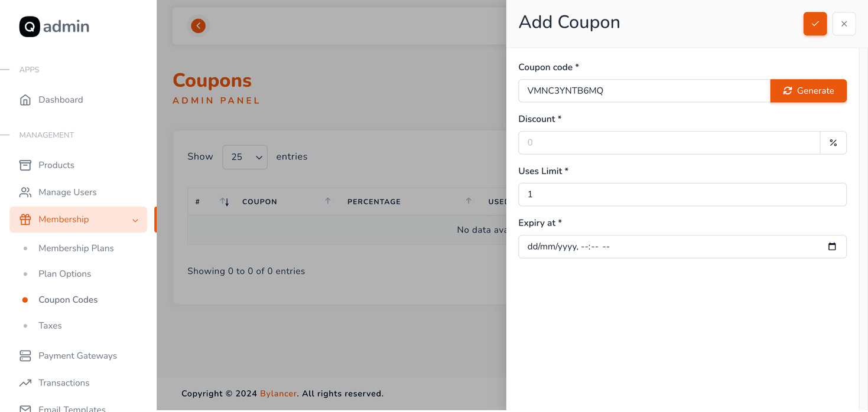Click the Coupon code text field
This screenshot has height=412, width=868.
(644, 91)
